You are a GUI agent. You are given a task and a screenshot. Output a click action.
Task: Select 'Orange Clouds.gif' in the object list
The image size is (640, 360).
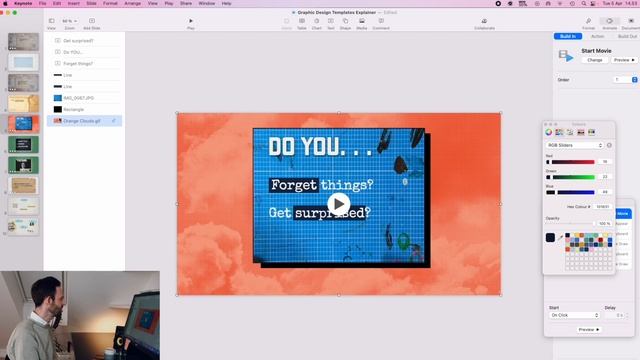pyautogui.click(x=84, y=121)
